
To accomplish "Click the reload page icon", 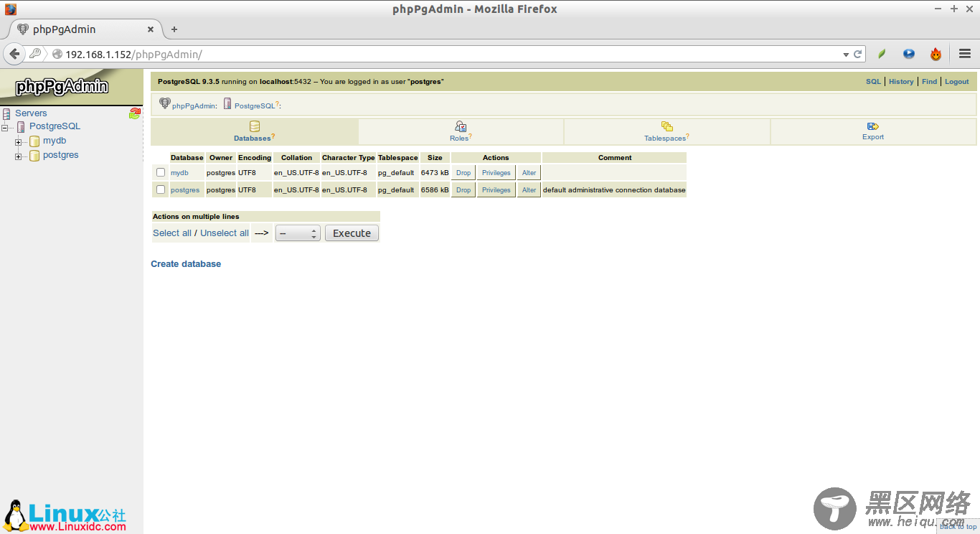I will [857, 54].
